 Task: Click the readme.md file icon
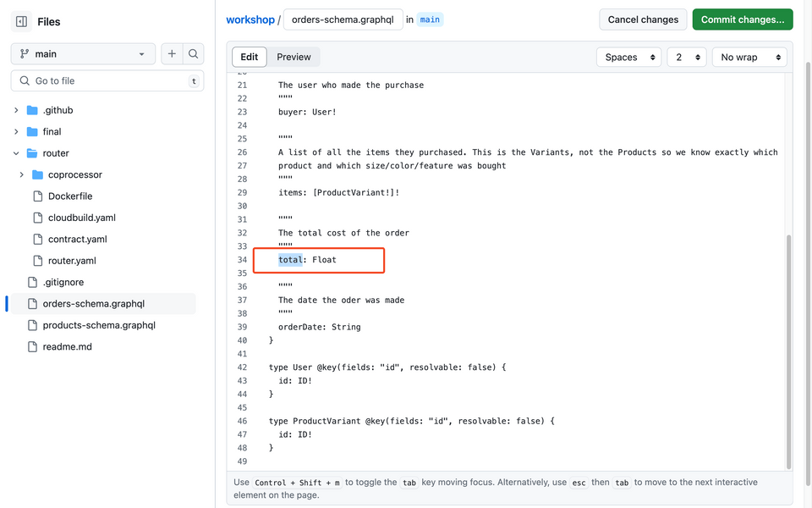tap(32, 347)
